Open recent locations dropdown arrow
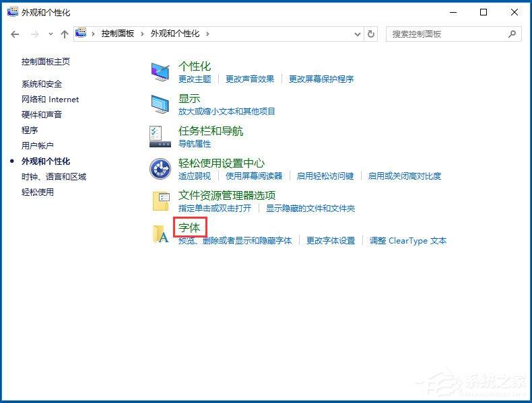The width and height of the screenshot is (532, 403). point(51,34)
